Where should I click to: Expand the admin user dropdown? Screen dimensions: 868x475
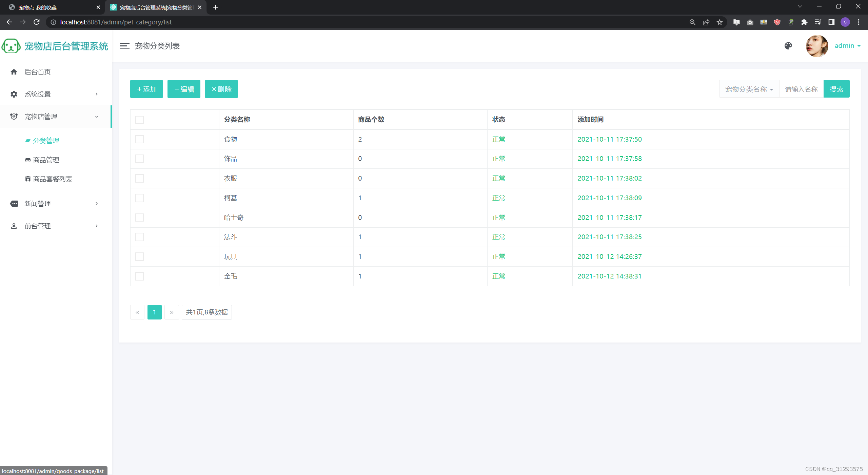click(x=847, y=46)
